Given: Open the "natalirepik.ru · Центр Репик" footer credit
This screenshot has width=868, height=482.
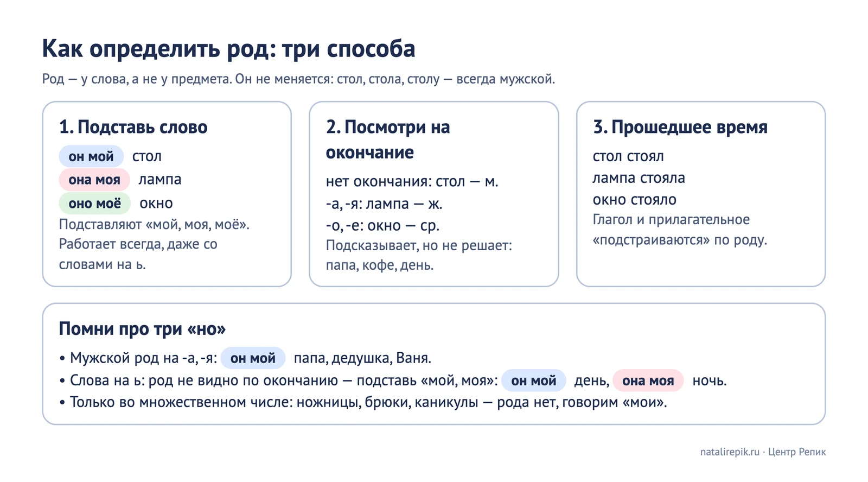Looking at the screenshot, I should [x=763, y=452].
